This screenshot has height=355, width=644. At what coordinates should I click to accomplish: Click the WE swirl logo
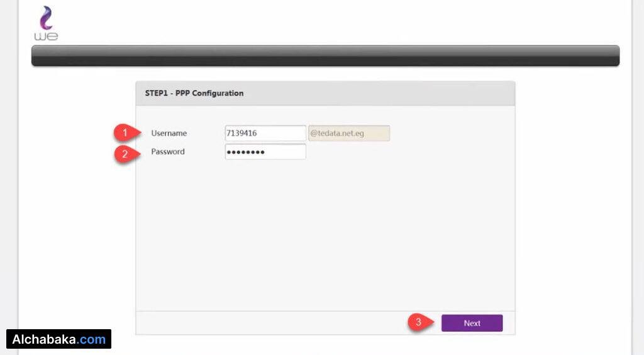click(46, 18)
